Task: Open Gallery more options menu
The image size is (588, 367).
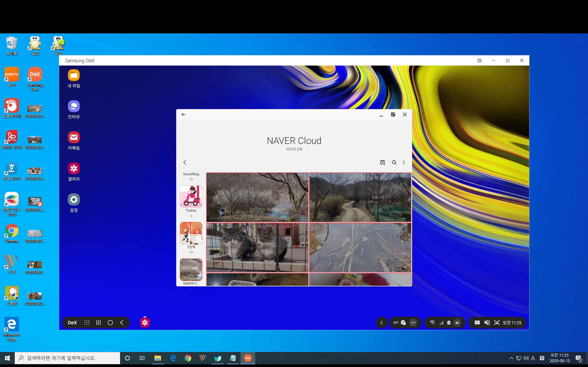Action: tap(404, 162)
